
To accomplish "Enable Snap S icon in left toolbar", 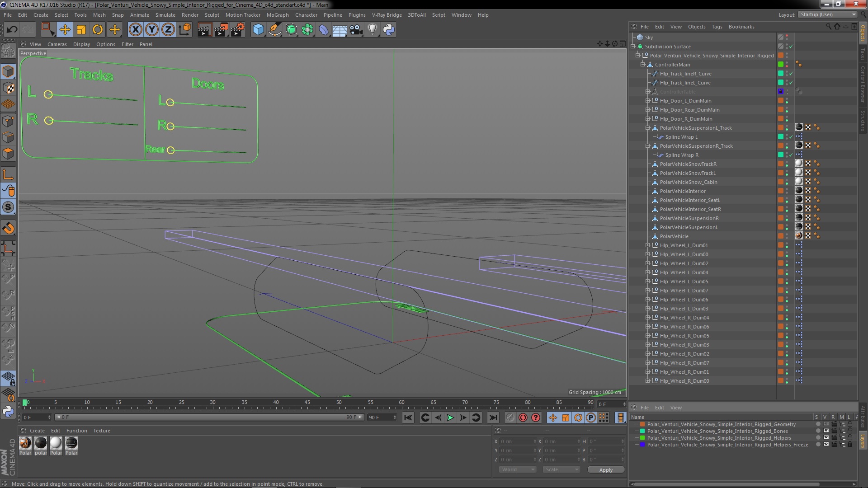I will (8, 207).
